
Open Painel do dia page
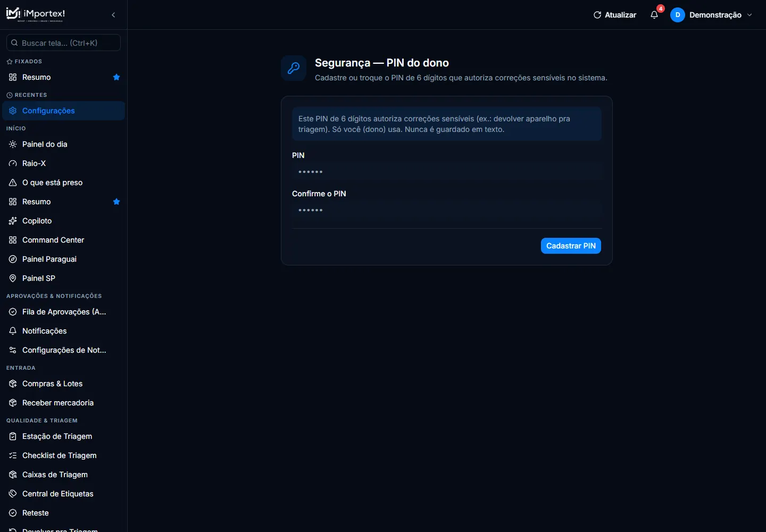tap(64, 144)
